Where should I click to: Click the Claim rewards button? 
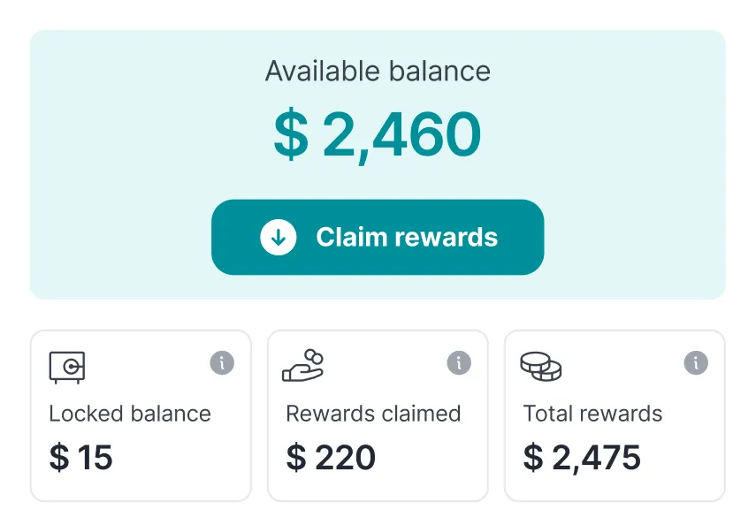point(378,237)
